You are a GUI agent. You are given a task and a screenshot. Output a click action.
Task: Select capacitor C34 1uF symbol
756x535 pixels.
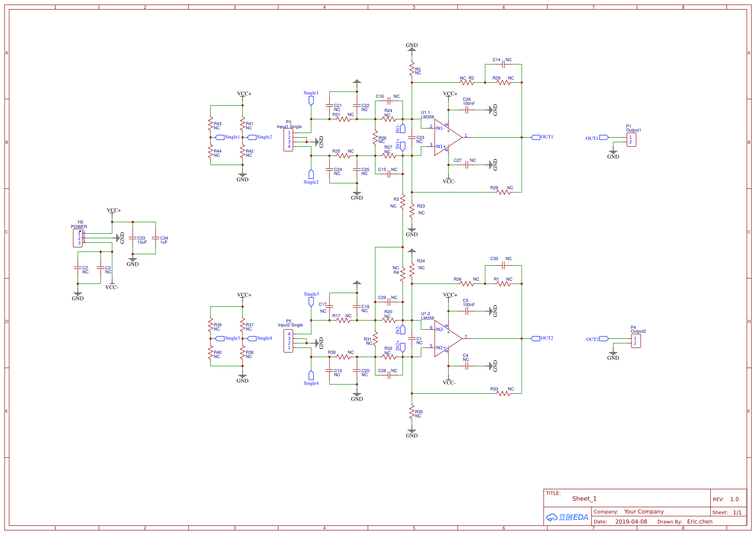pos(156,238)
